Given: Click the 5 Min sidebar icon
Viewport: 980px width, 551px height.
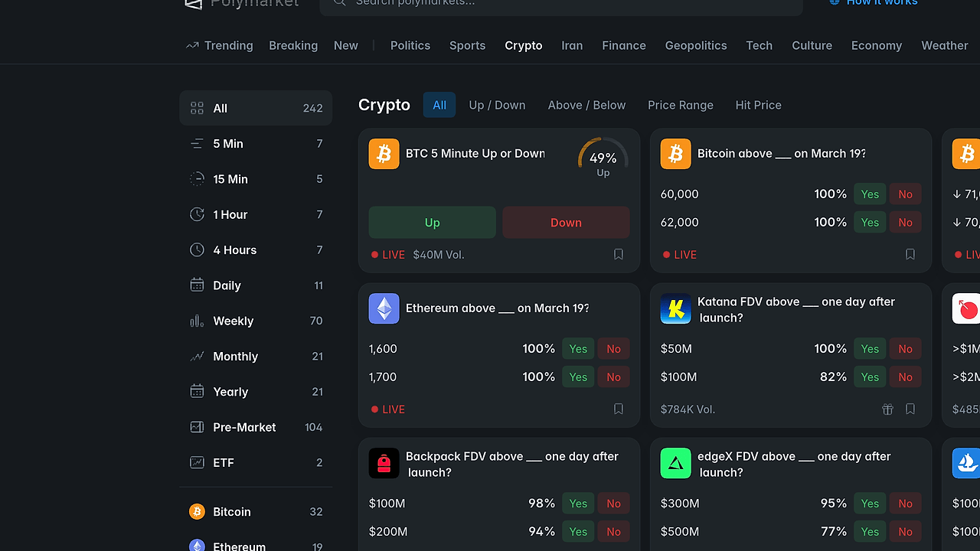Looking at the screenshot, I should pos(197,143).
